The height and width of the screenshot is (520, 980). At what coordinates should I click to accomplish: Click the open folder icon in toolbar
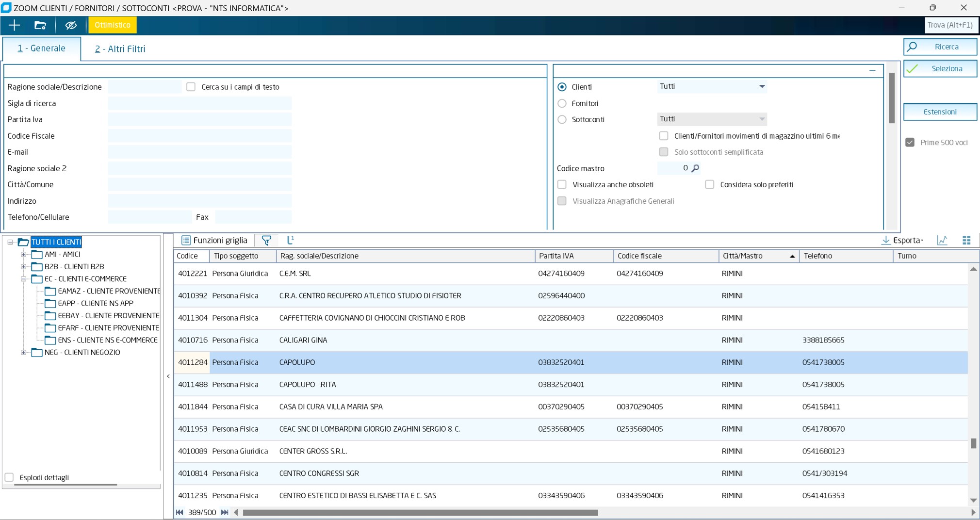(x=40, y=25)
